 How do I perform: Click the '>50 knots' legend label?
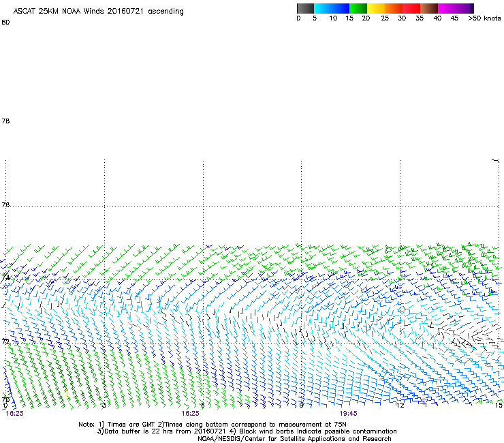484,18
